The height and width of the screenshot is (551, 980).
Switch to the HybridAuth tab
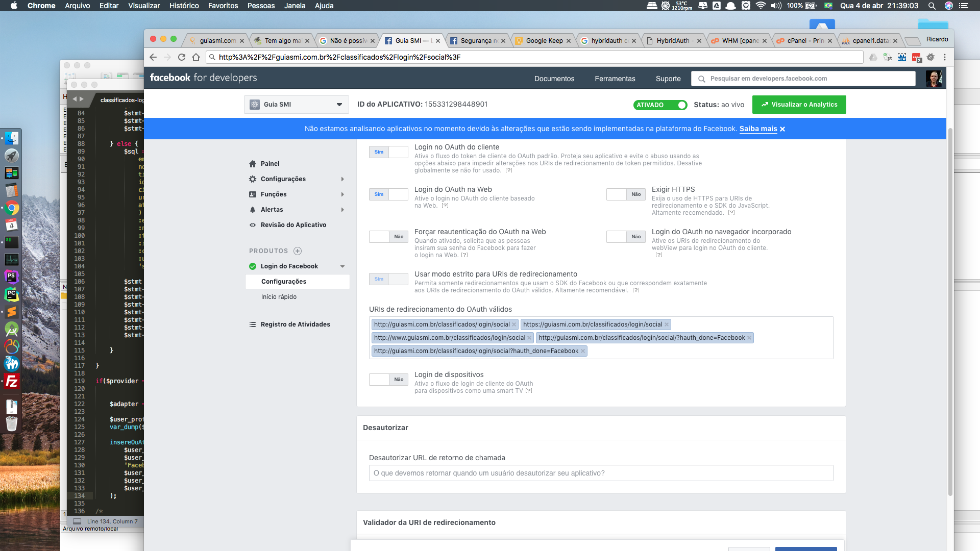pyautogui.click(x=673, y=41)
